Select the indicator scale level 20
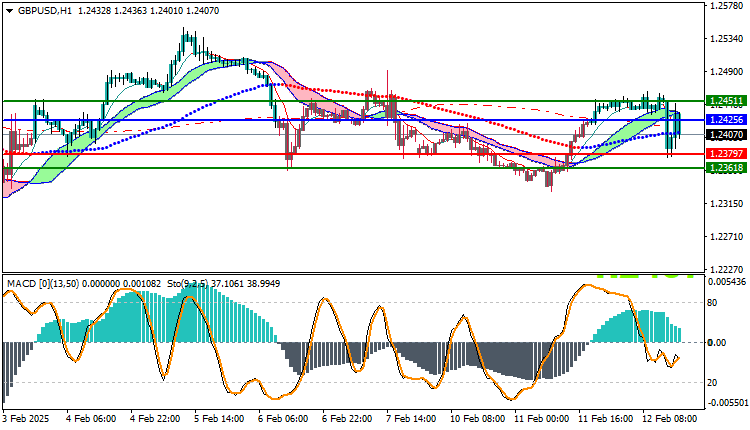The height and width of the screenshot is (430, 750). point(712,383)
